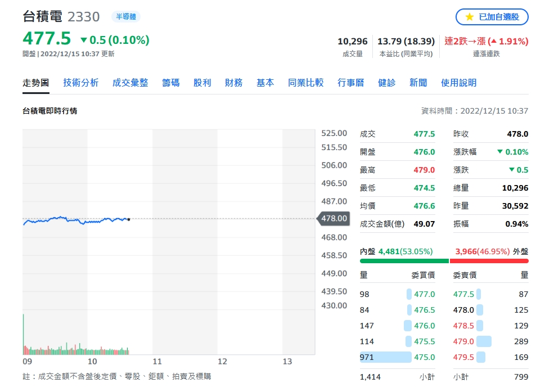Click the 971 volume bar at bid 475.0

pyautogui.click(x=385, y=357)
